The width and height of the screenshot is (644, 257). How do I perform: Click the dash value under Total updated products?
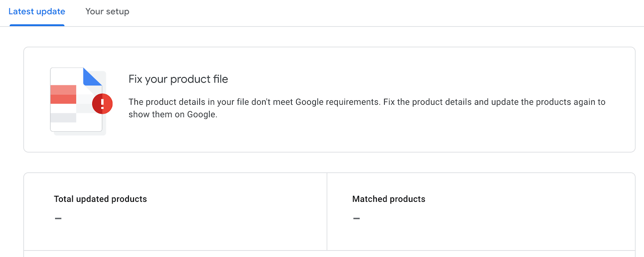(x=58, y=218)
